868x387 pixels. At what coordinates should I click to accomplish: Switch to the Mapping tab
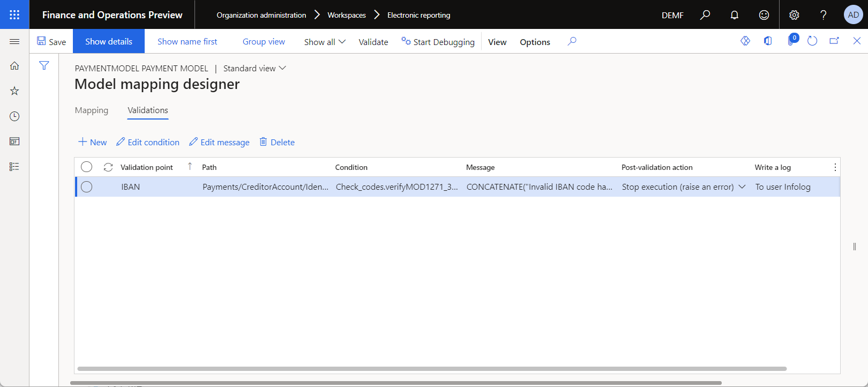(92, 110)
